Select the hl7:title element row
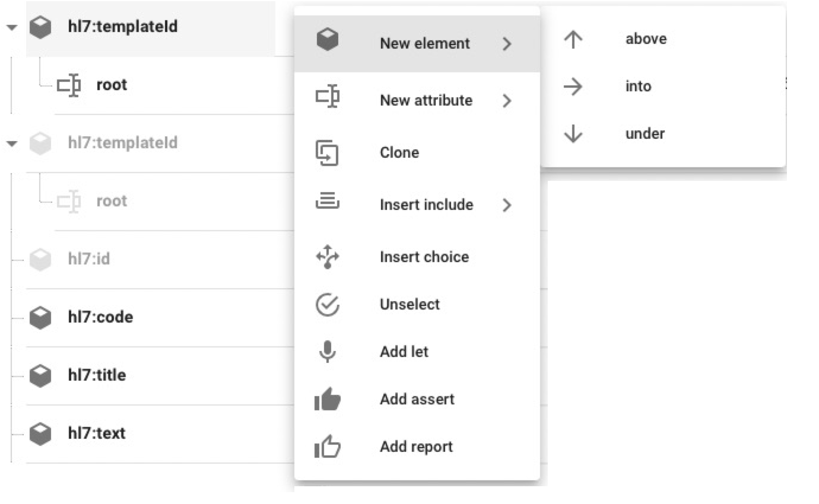819x504 pixels. click(x=97, y=375)
